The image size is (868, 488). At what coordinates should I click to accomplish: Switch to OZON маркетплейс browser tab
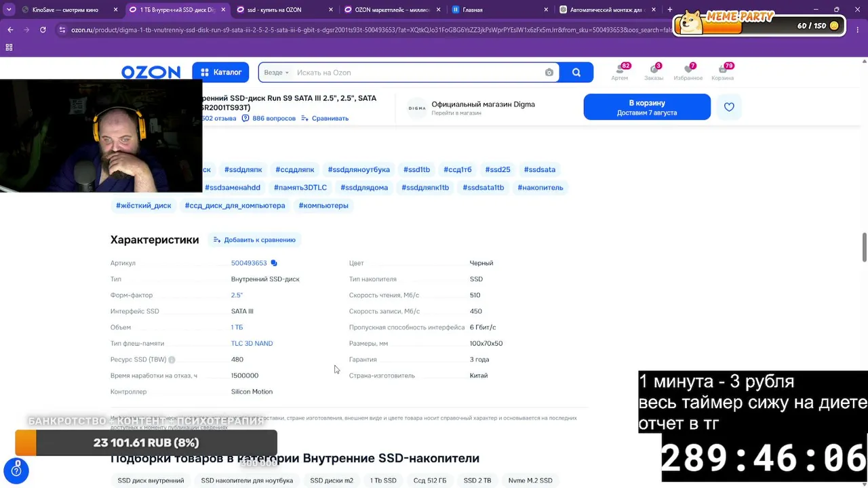pyautogui.click(x=393, y=10)
